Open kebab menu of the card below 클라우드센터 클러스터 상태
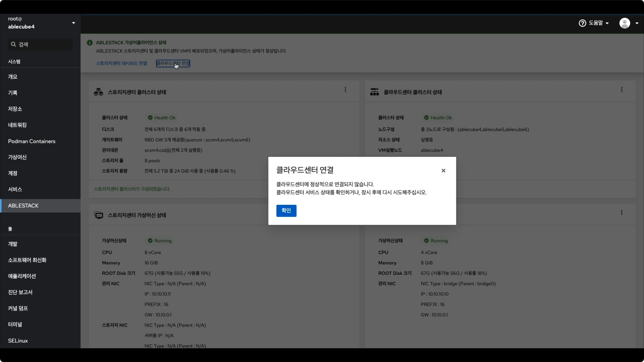This screenshot has width=644, height=362. [621, 213]
